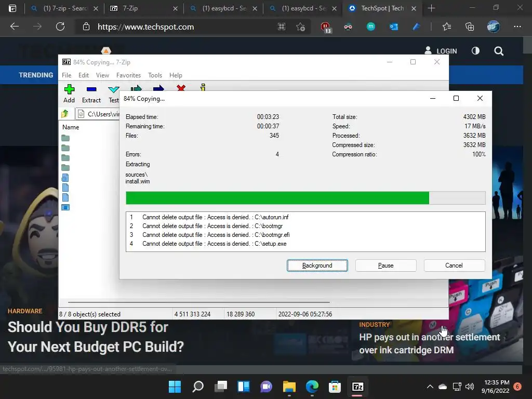This screenshot has width=532, height=399.
Task: Open the tab actions menu icon
Action: tap(12, 8)
